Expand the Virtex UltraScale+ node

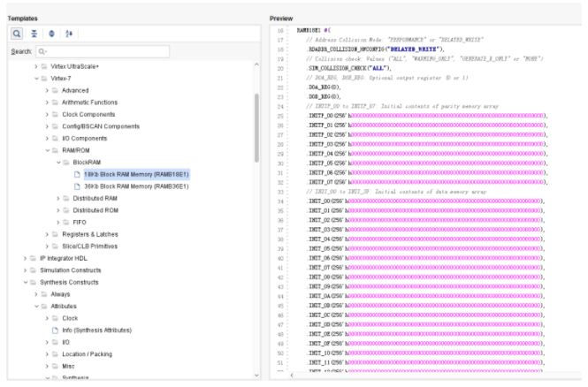click(x=36, y=66)
